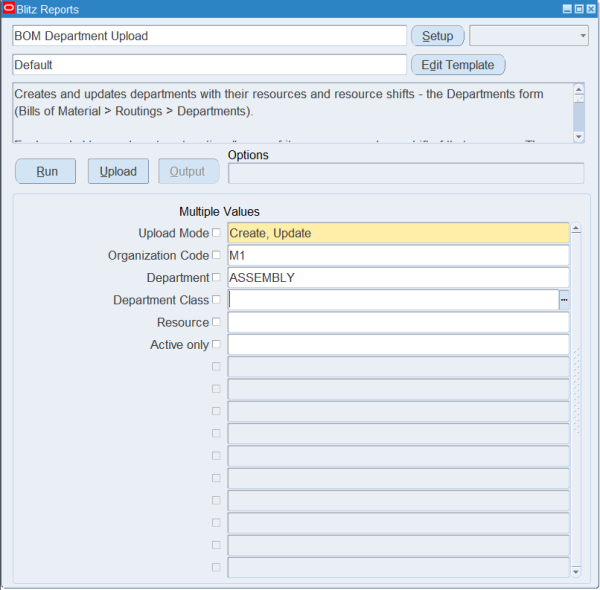Click into the Department Class field
The height and width of the screenshot is (590, 600).
393,300
